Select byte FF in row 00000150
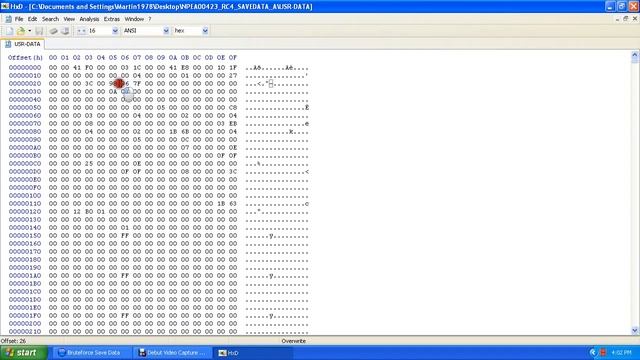The height and width of the screenshot is (360, 640). 124,236
